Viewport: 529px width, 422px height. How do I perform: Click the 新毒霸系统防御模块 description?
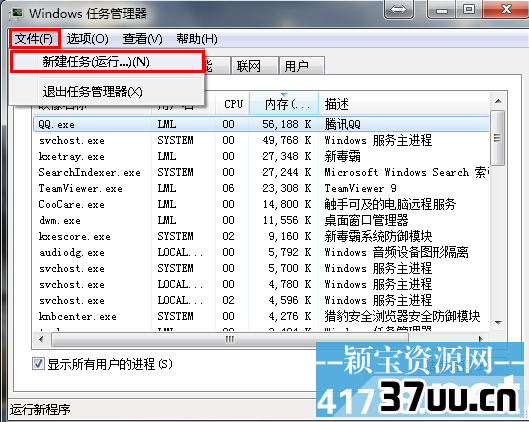coord(378,236)
